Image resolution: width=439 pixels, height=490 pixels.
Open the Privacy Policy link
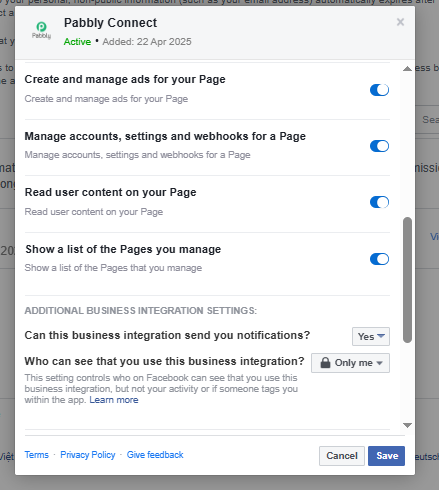88,455
